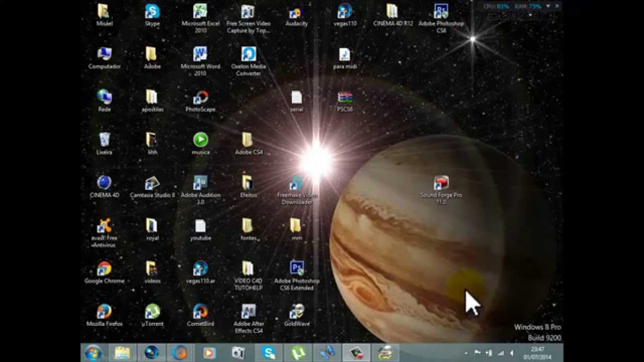This screenshot has width=644, height=362.
Task: Open the media player taskbar icon
Action: pyautogui.click(x=209, y=353)
